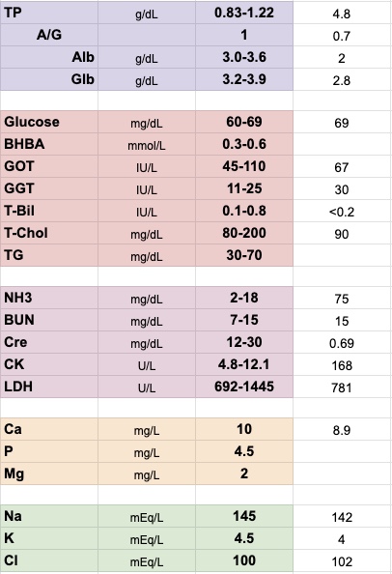Select the LDH reference range 692-1445
This screenshot has width=392, height=574.
pyautogui.click(x=244, y=387)
